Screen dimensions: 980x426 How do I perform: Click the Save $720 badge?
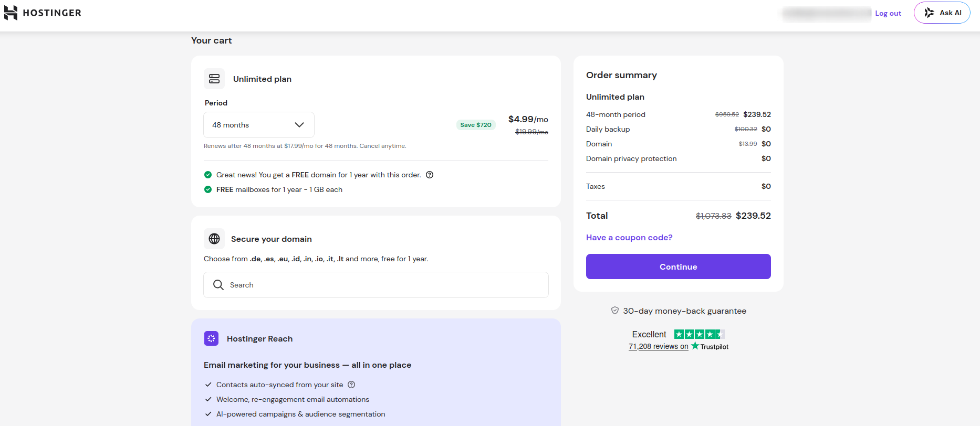coord(476,125)
